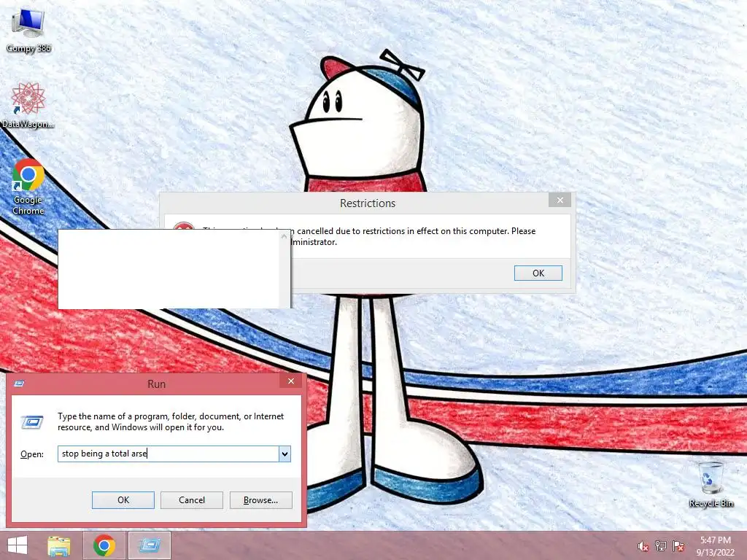Close the Run dialog
This screenshot has height=560, width=747.
click(291, 381)
